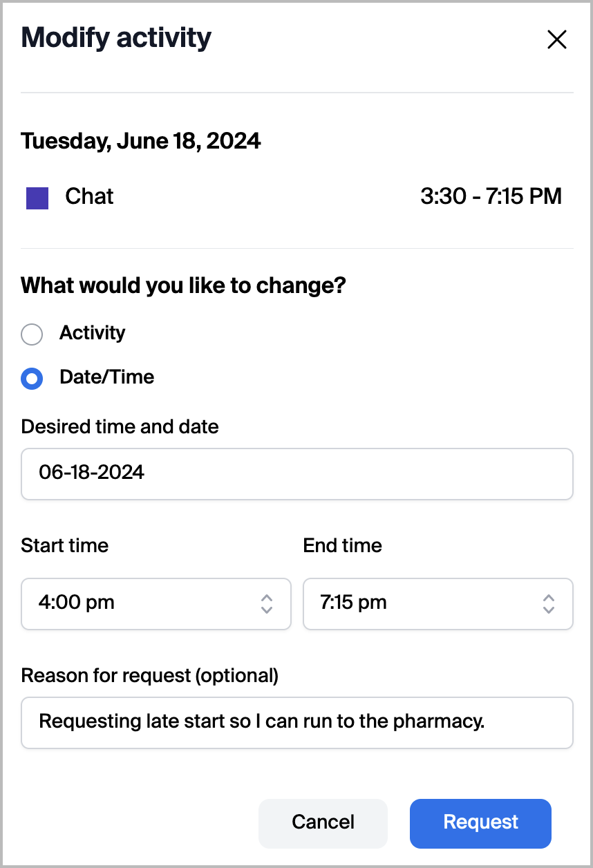Screen dimensions: 593x868
Task: Click the Tuesday, June 18, 2024 heading
Action: [x=141, y=141]
